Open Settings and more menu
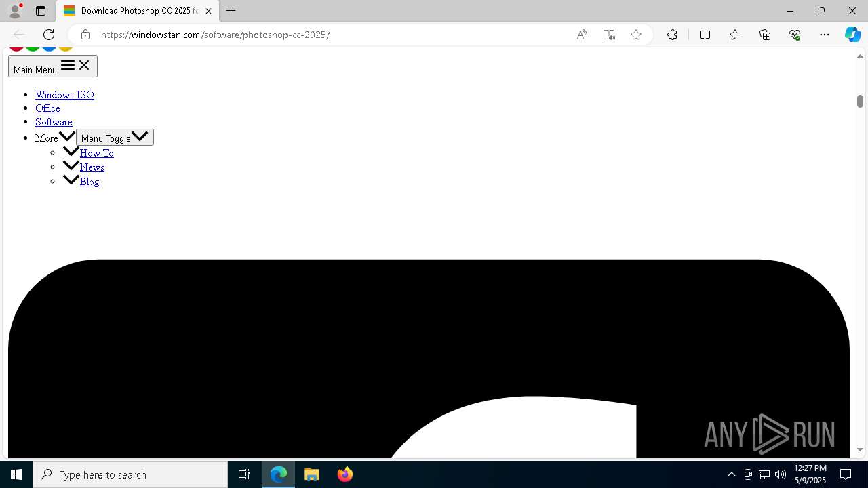Screen dimensions: 868x488 click(x=825, y=35)
